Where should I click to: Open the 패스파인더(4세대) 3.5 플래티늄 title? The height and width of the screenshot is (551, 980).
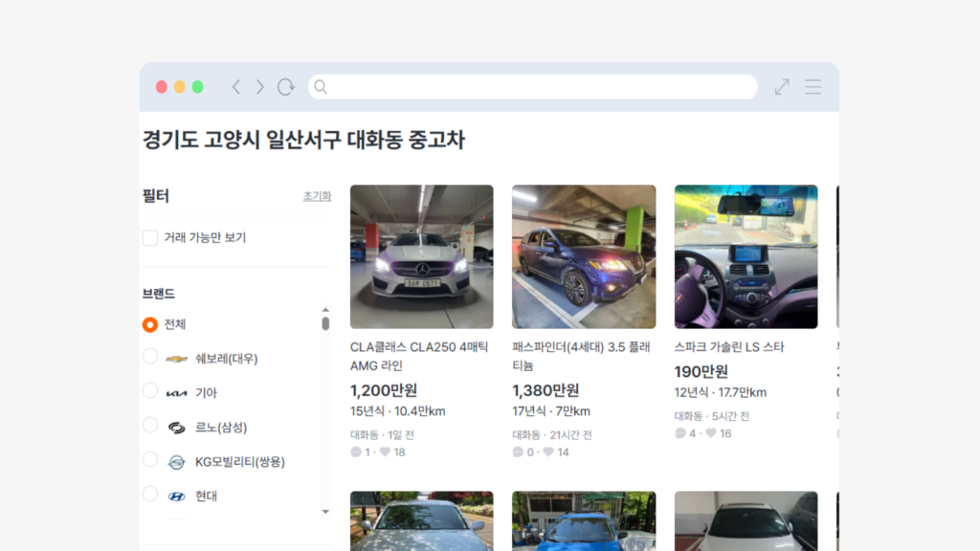(581, 356)
